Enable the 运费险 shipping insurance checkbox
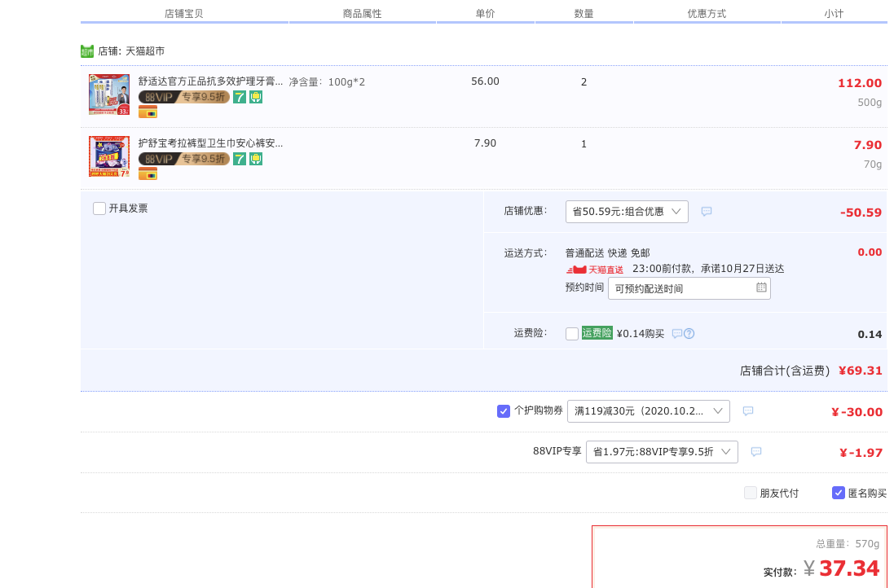The width and height of the screenshot is (894, 588). (x=572, y=334)
